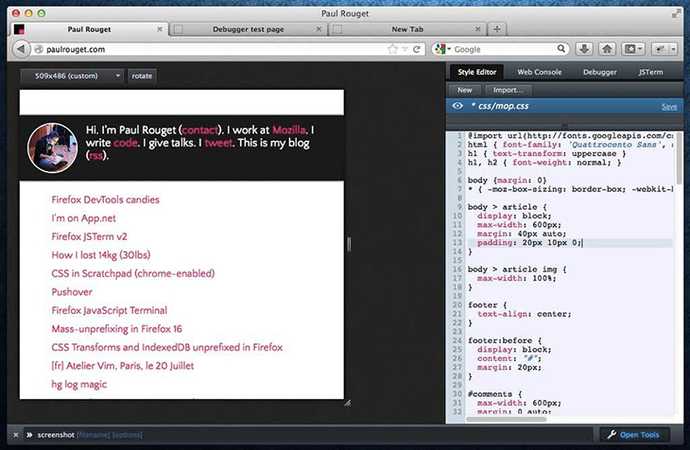Toggle the eye icon for css/mop.css
The height and width of the screenshot is (450, 690).
tap(457, 105)
